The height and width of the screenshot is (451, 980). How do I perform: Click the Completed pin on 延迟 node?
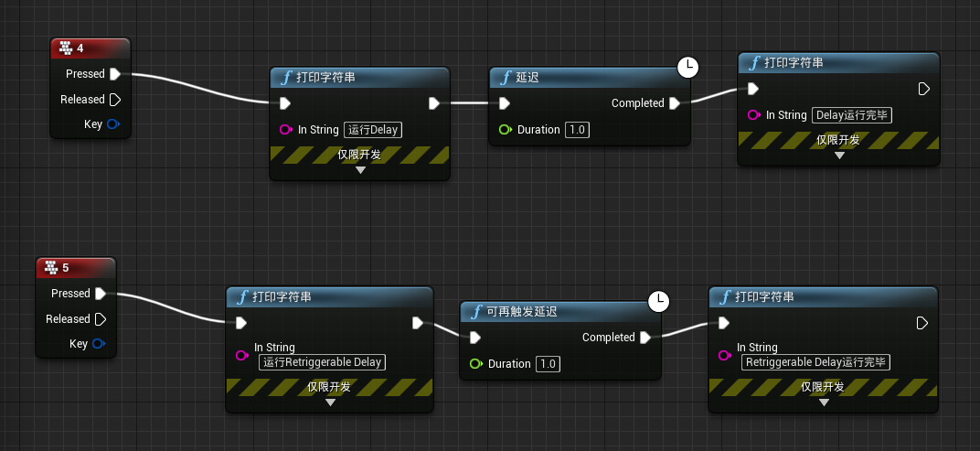[x=674, y=103]
